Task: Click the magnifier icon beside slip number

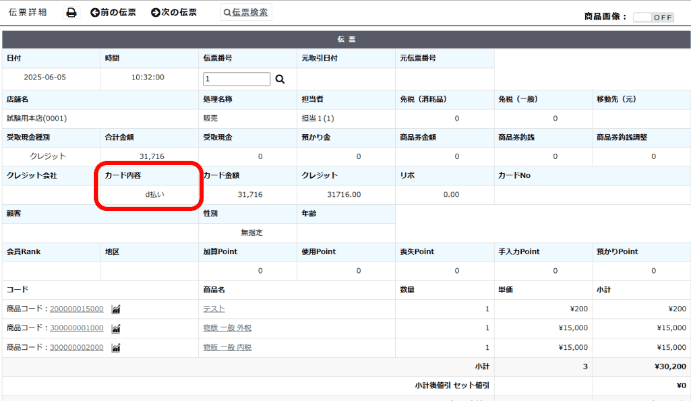Action: (x=280, y=78)
